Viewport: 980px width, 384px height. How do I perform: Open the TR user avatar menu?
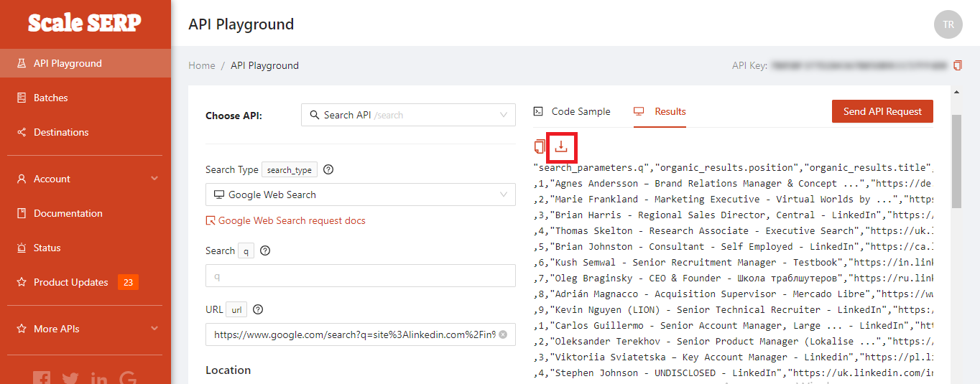click(948, 24)
